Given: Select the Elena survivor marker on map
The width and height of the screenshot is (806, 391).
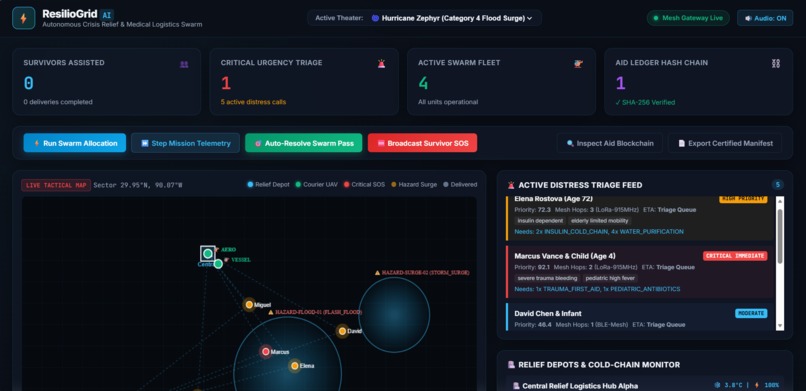Looking at the screenshot, I should click(x=295, y=366).
